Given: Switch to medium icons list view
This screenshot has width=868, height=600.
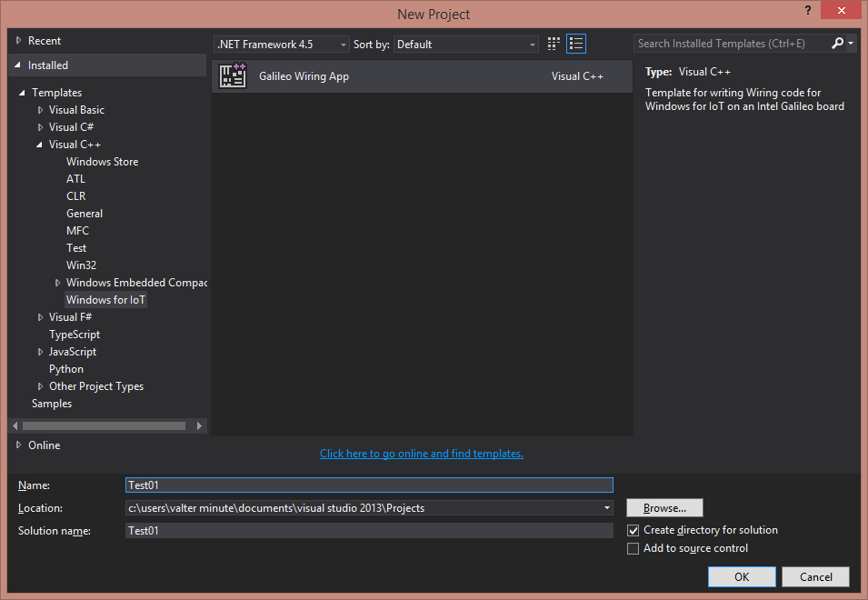Looking at the screenshot, I should tap(575, 44).
